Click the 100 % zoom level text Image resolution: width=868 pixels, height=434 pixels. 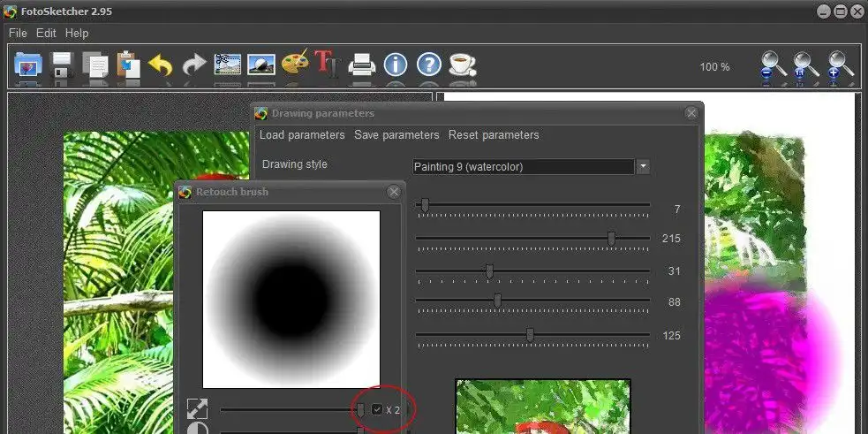pos(714,66)
